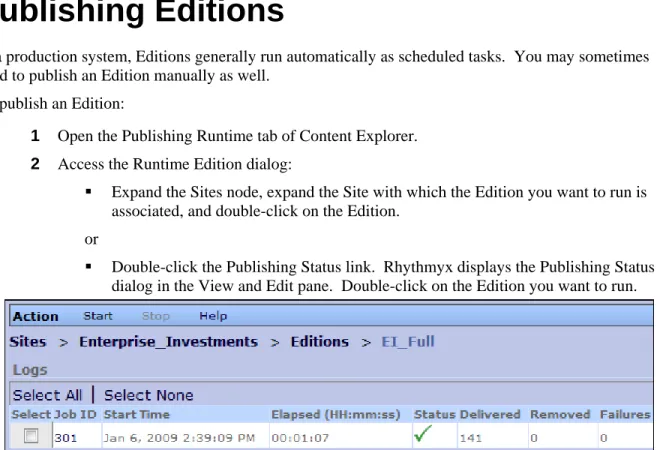
Task: Click start time Jan 6, 2009 2:39:09 PM
Action: pos(179,438)
